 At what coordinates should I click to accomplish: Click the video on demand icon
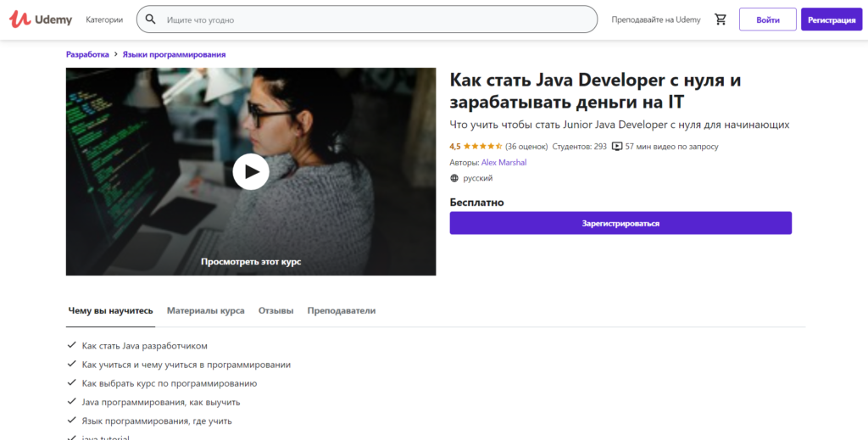point(616,147)
